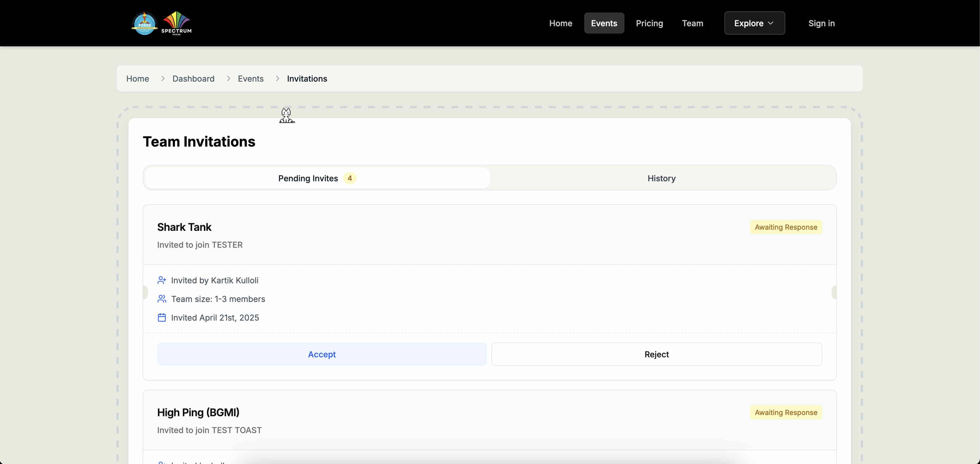Go to the Pricing page
Viewport: 980px width, 464px height.
(x=649, y=23)
